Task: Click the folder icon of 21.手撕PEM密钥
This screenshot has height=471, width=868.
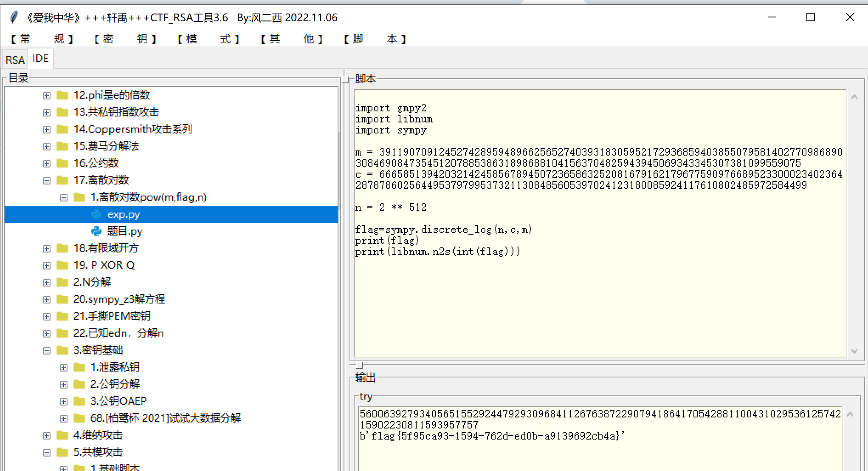Action: (x=62, y=316)
